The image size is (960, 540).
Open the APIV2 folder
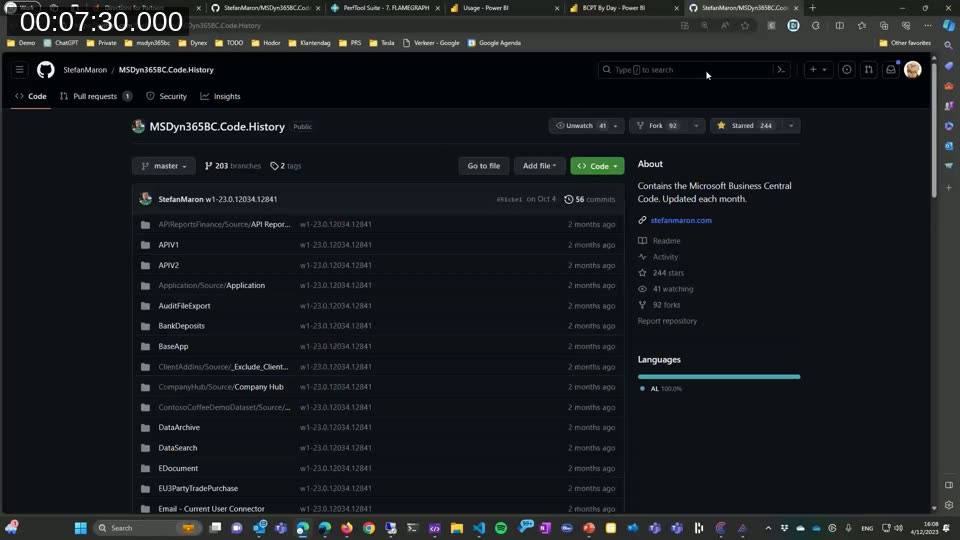coord(168,265)
